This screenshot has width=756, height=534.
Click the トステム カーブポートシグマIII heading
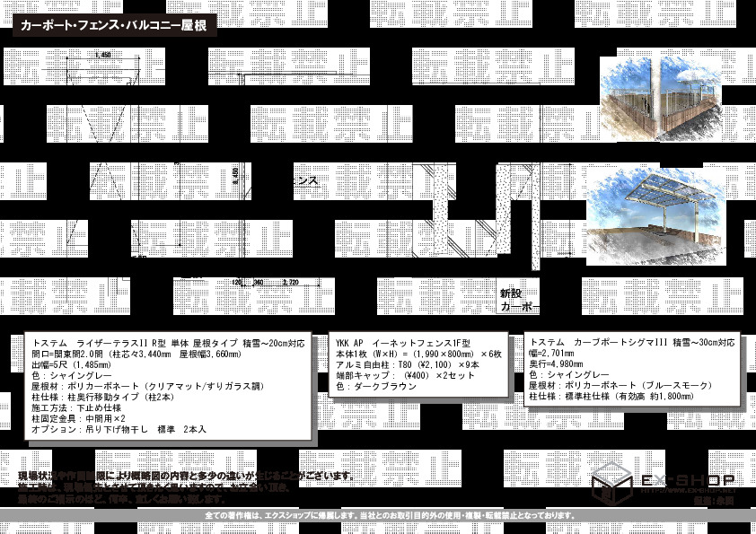click(x=632, y=342)
